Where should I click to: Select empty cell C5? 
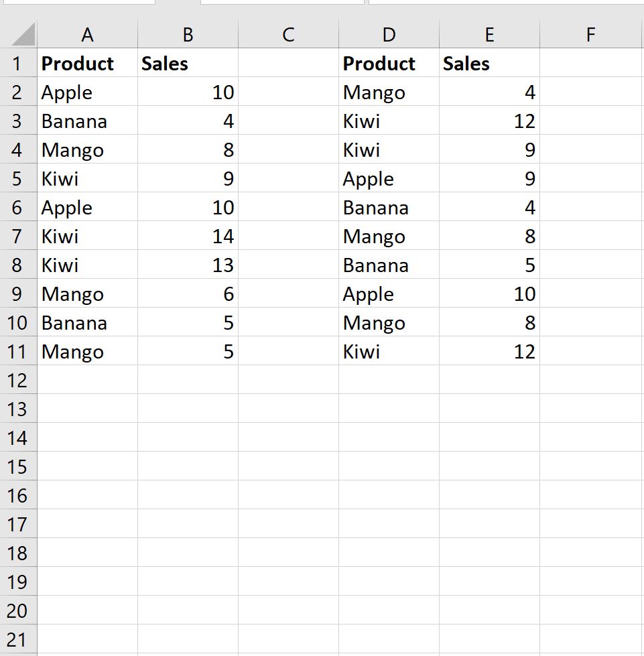point(288,178)
